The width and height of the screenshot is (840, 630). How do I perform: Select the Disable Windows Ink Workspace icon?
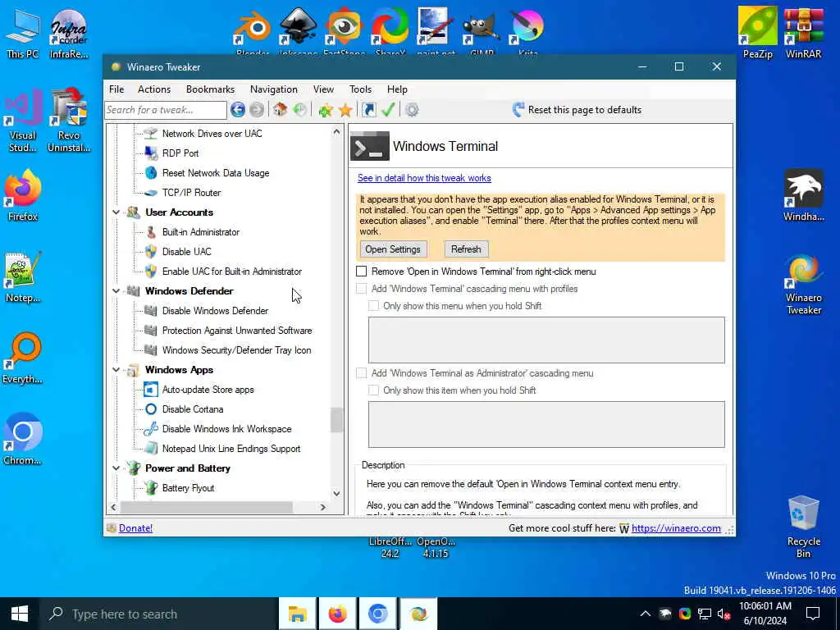pos(151,429)
